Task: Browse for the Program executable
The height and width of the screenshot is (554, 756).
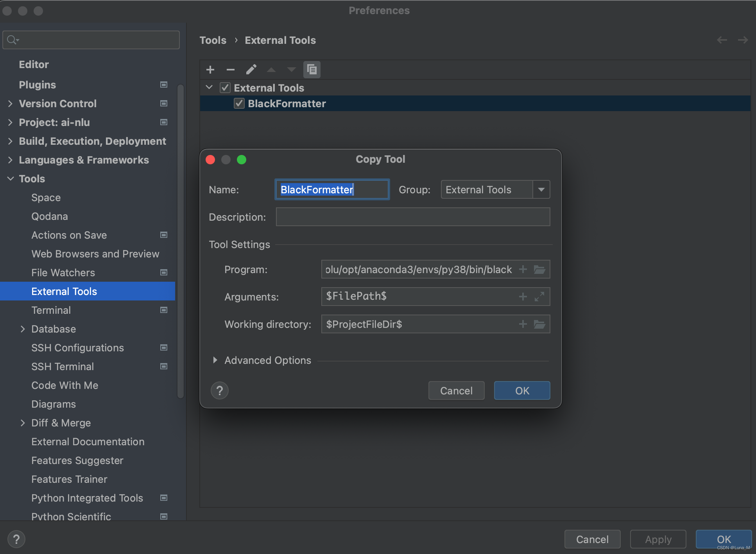Action: 540,269
